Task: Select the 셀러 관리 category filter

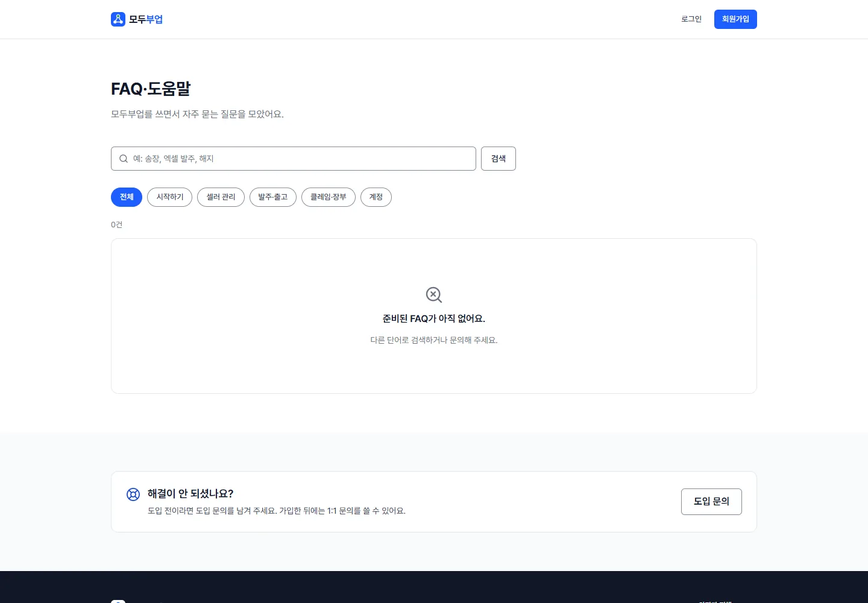Action: (221, 197)
